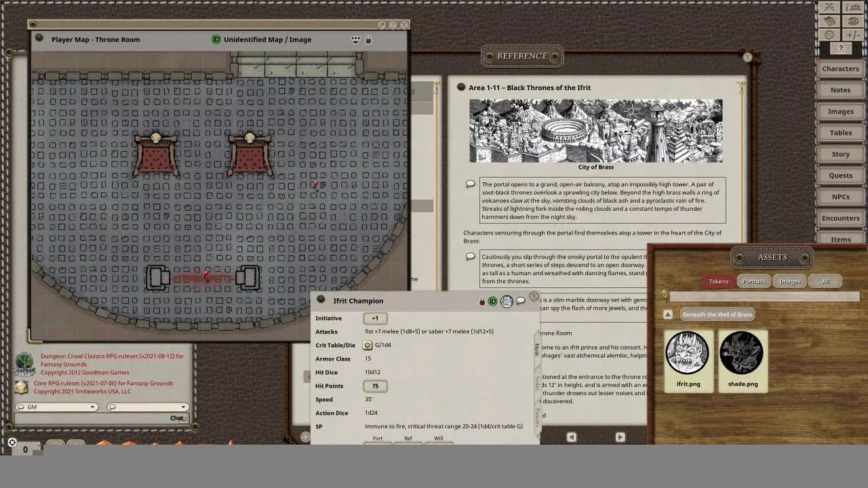Click the Beneath the Well of Brass folder

coord(717,314)
